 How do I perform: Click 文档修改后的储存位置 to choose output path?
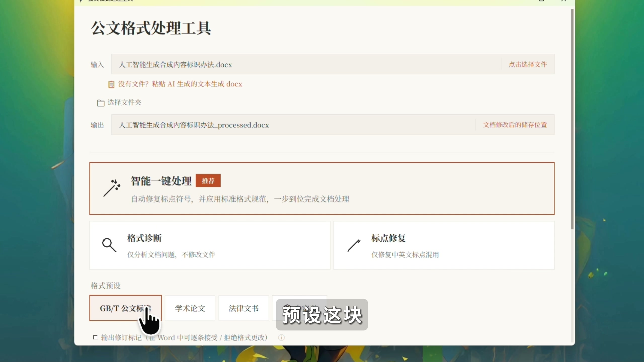tap(515, 125)
